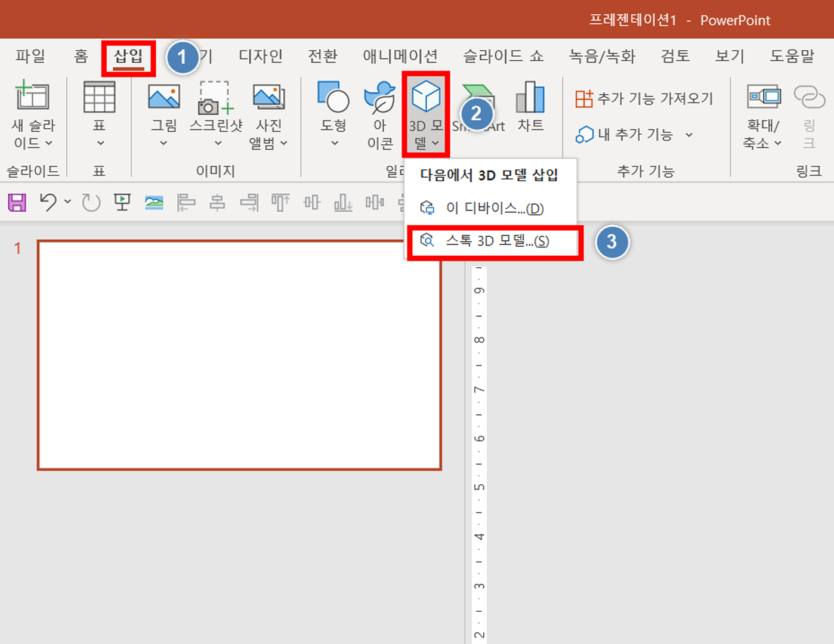The width and height of the screenshot is (834, 644).
Task: Click the 링크 (Link) icon
Action: click(810, 113)
